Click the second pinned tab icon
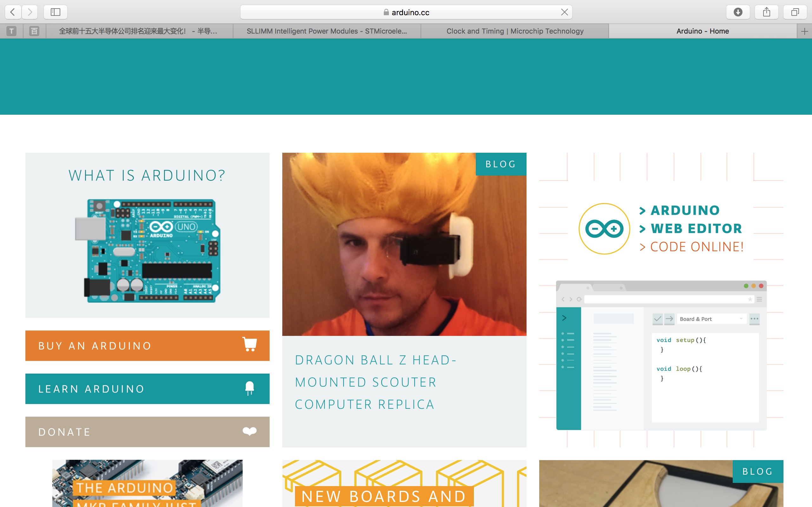 point(34,31)
